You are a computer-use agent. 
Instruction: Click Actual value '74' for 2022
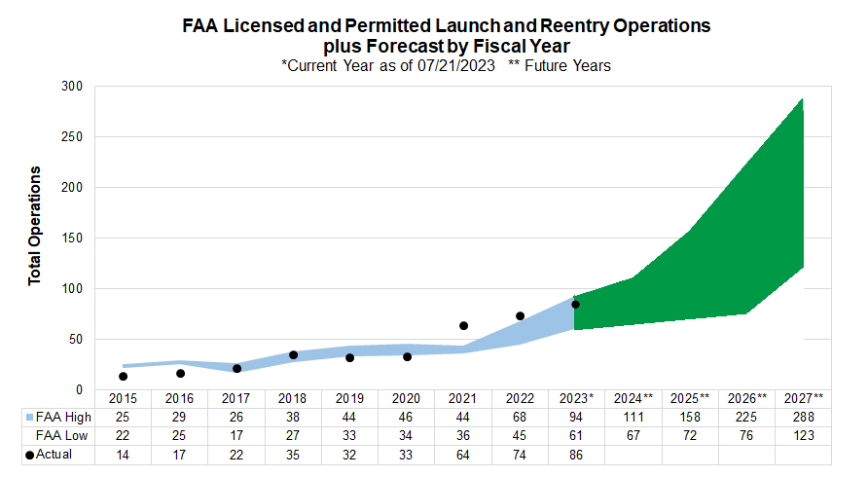[x=520, y=456]
